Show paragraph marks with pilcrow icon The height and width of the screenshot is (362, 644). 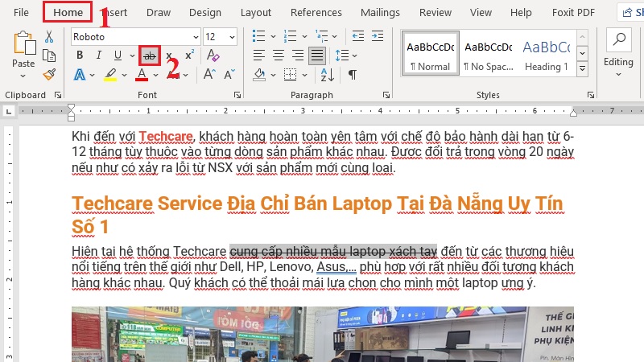(x=353, y=75)
